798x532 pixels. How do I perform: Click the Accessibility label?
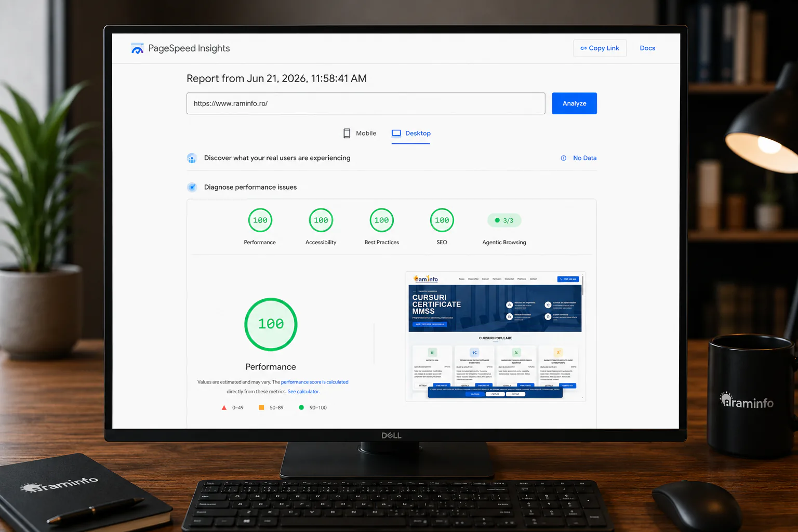(321, 242)
